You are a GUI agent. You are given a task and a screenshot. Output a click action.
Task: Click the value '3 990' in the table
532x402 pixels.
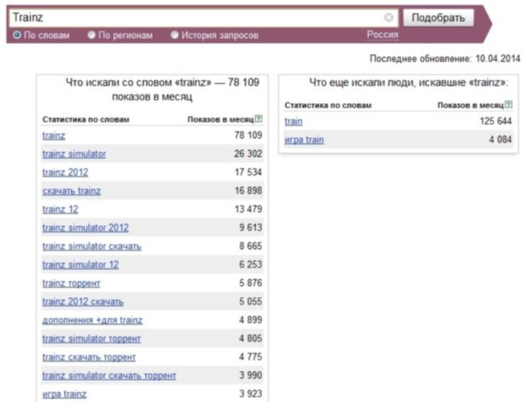[251, 376]
